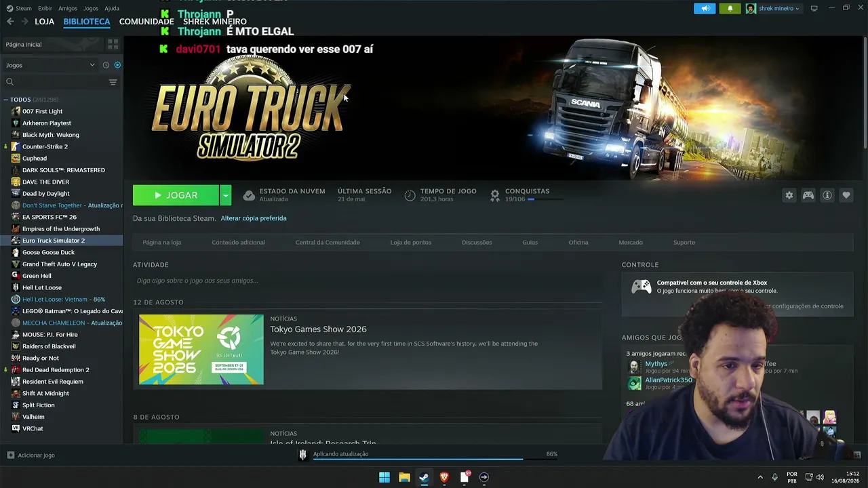Go to the LOJA section
Viewport: 868px width, 488px height.
pyautogui.click(x=44, y=22)
